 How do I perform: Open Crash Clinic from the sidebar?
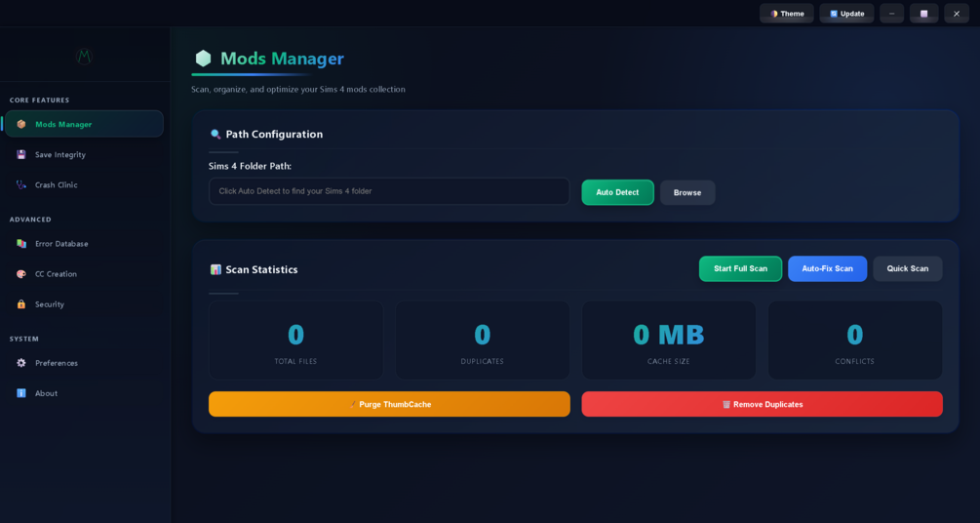tap(85, 184)
